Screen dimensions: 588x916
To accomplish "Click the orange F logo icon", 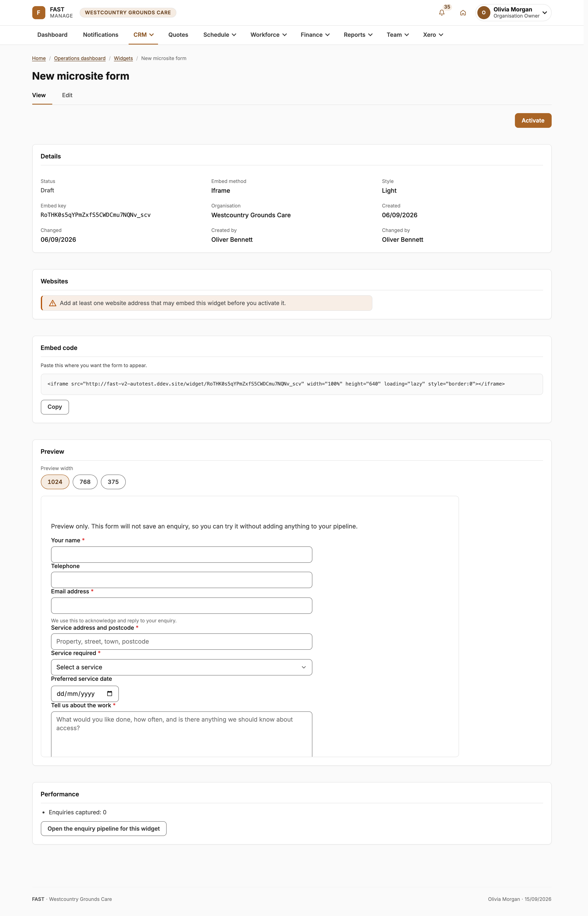I will (x=39, y=13).
